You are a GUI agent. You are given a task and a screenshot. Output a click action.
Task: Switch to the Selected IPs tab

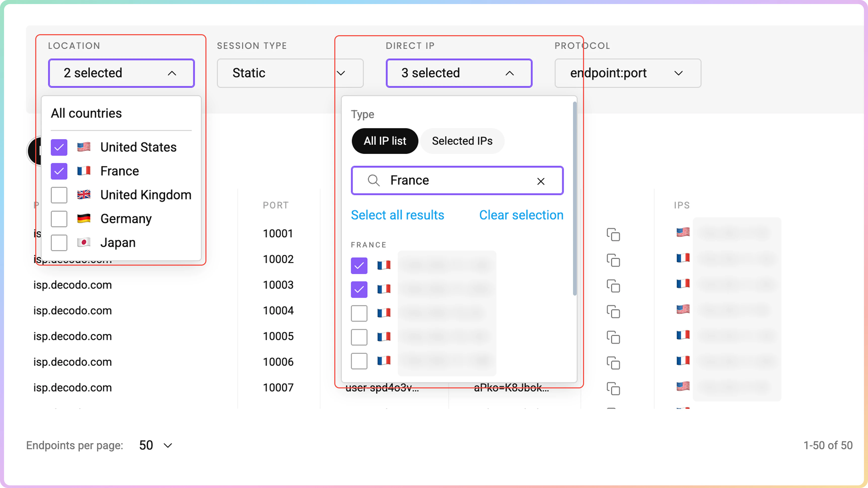462,141
